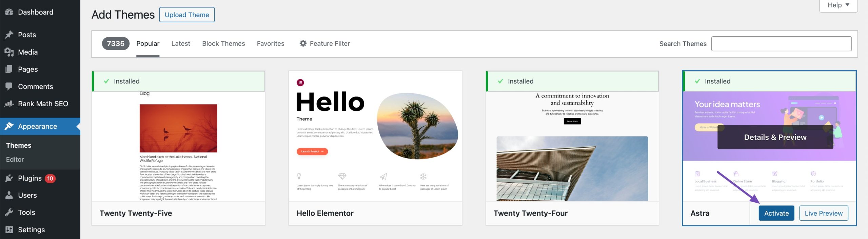Show the Favorites tab
The height and width of the screenshot is (239, 868).
tap(271, 44)
